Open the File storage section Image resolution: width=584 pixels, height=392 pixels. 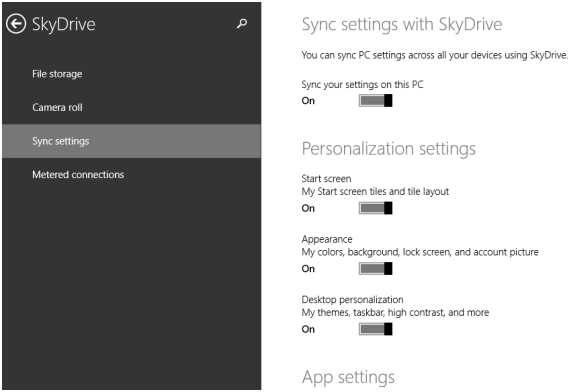(131, 74)
